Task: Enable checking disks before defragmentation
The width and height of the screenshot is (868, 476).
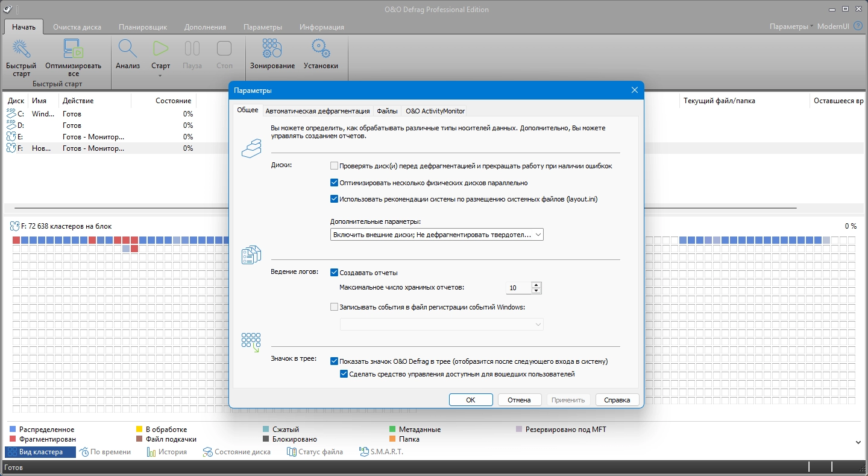Action: [335, 166]
